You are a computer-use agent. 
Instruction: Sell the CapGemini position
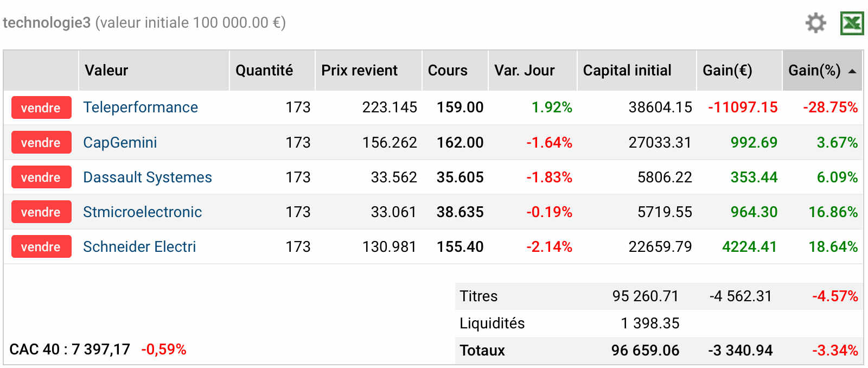coord(41,142)
